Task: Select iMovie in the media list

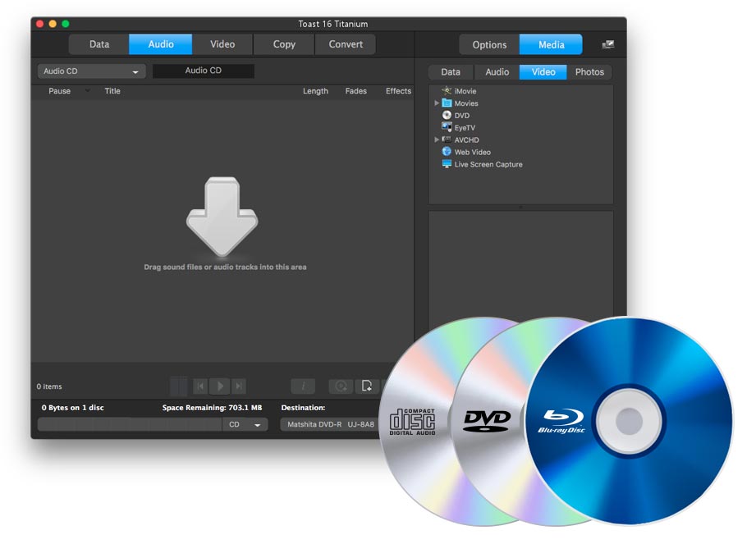Action: (465, 91)
